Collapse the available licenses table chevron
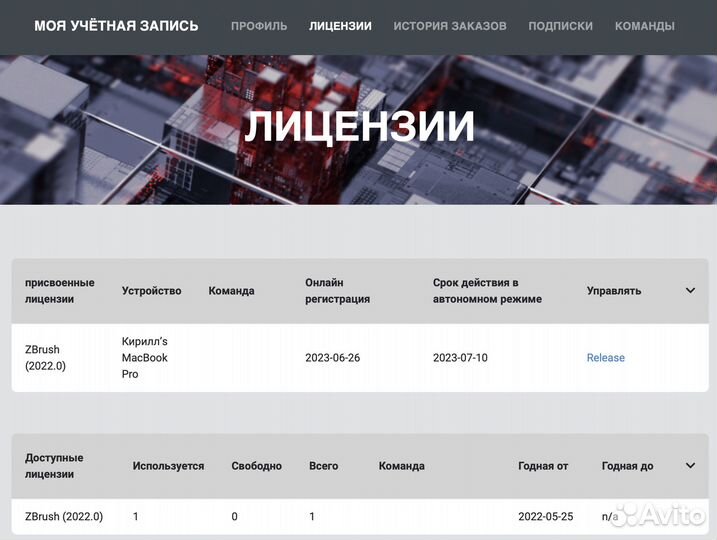The width and height of the screenshot is (717, 540). pos(690,466)
